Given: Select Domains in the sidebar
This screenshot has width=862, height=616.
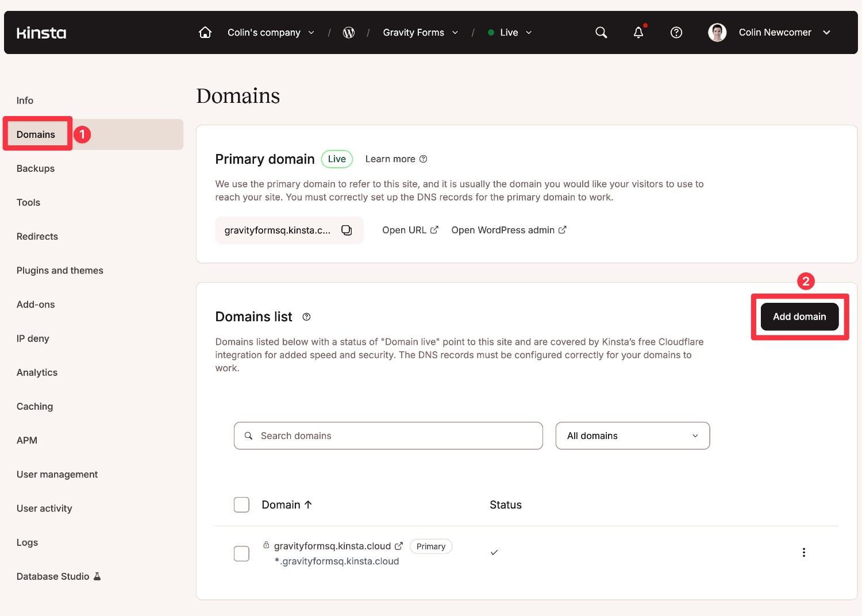Looking at the screenshot, I should (x=36, y=134).
